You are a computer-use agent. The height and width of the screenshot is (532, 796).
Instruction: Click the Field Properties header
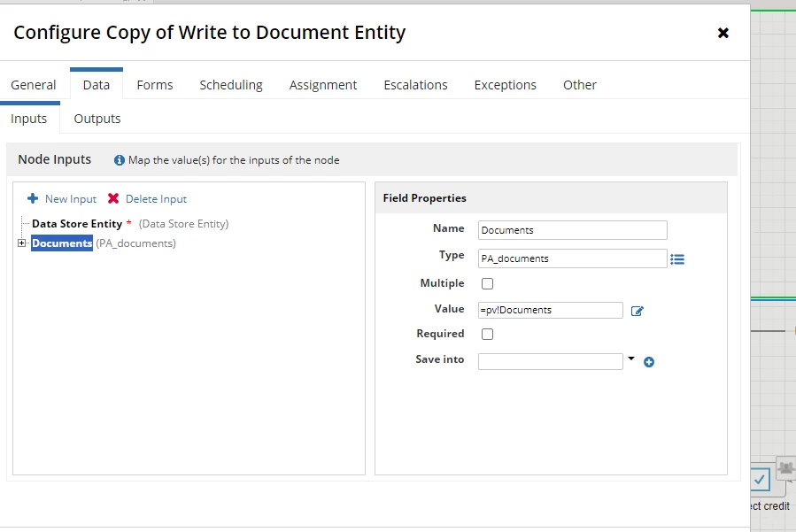424,198
